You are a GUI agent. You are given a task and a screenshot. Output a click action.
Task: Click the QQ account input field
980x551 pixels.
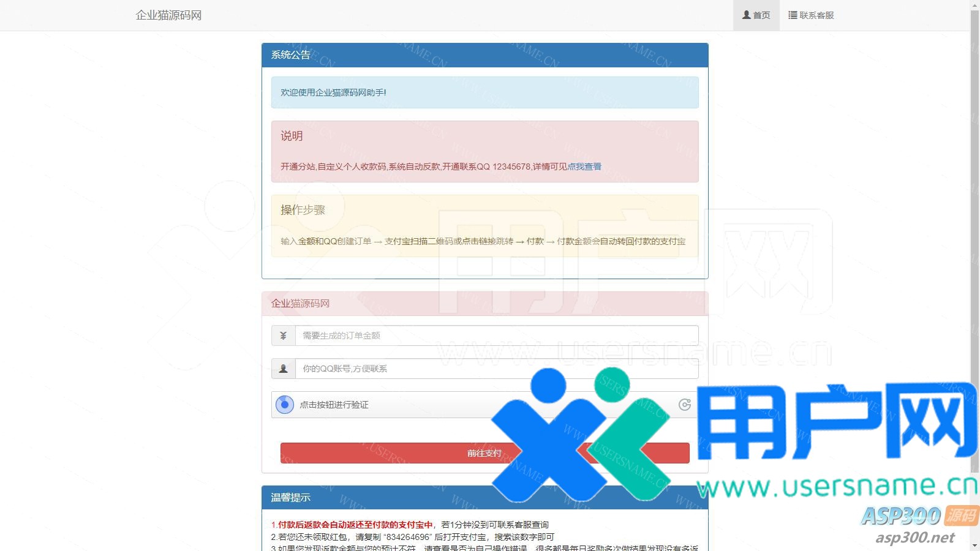point(497,369)
